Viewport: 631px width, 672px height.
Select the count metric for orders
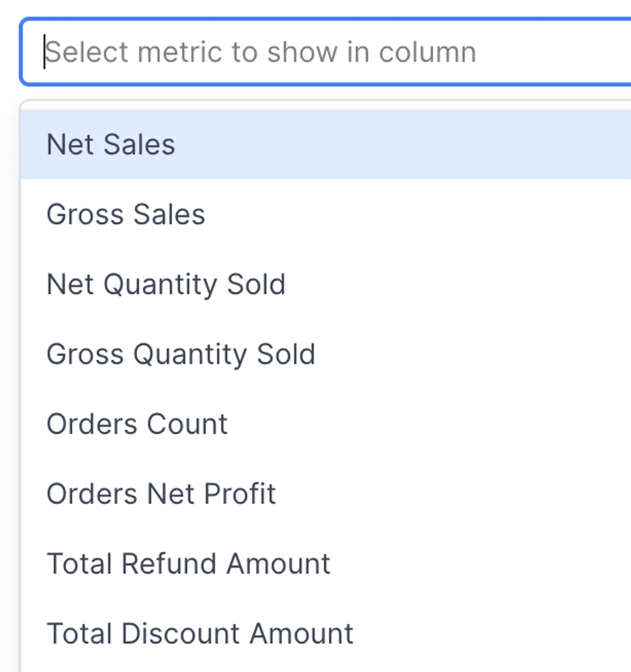137,423
